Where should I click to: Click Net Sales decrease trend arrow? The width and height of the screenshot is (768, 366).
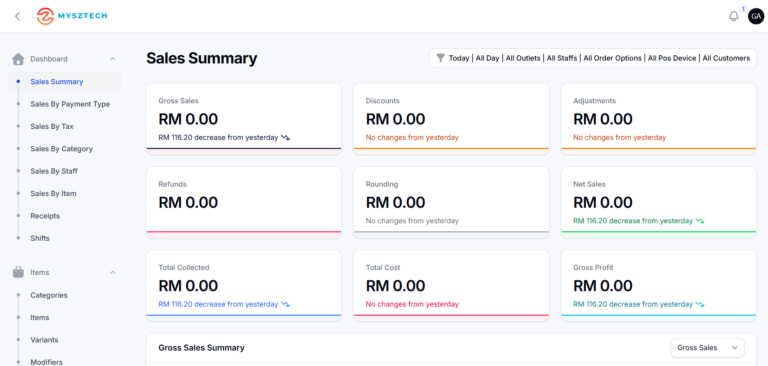point(699,221)
